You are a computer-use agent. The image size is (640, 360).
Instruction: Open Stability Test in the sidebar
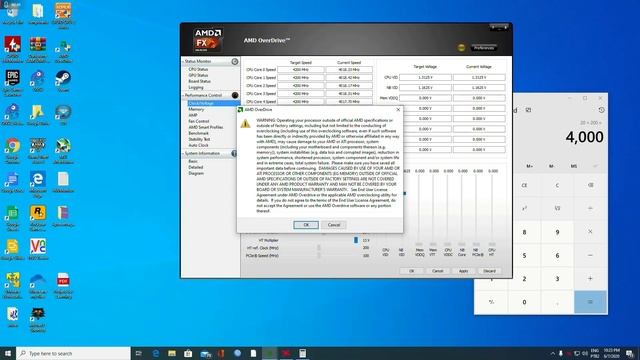pos(199,139)
